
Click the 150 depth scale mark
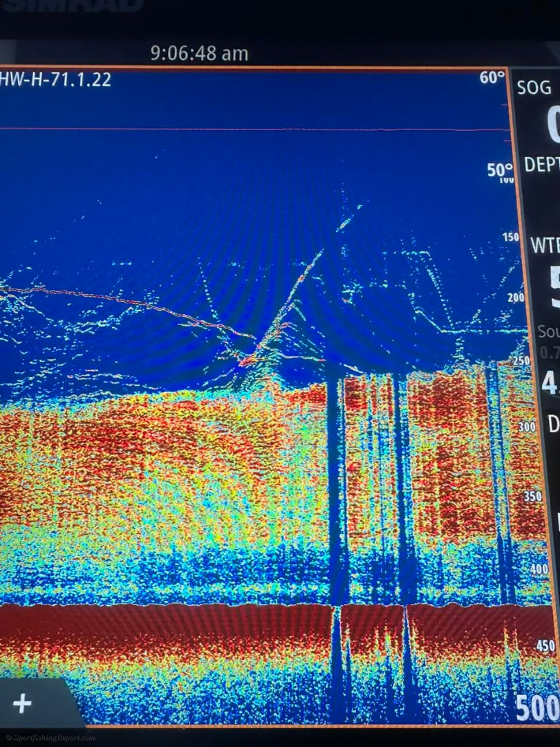pyautogui.click(x=510, y=237)
